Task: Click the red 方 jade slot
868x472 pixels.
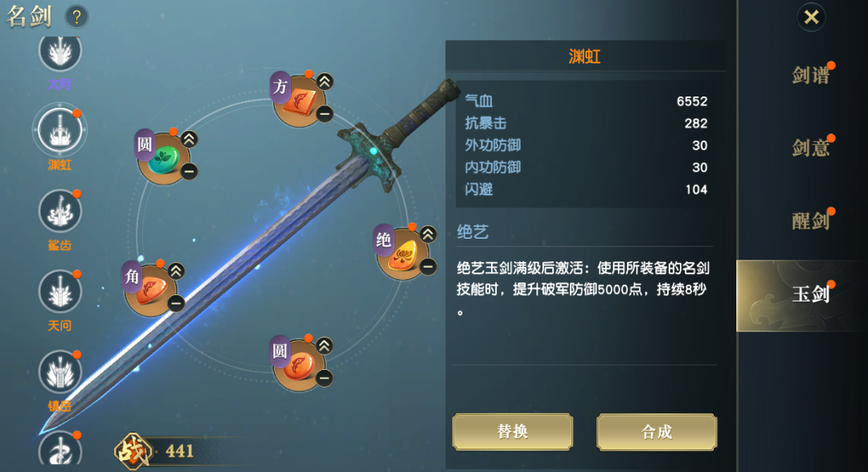Action: [x=300, y=101]
